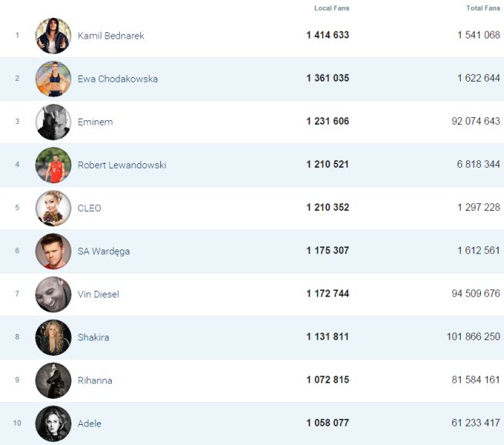Open Eminem's round profile photo
The width and height of the screenshot is (504, 445).
coord(53,122)
